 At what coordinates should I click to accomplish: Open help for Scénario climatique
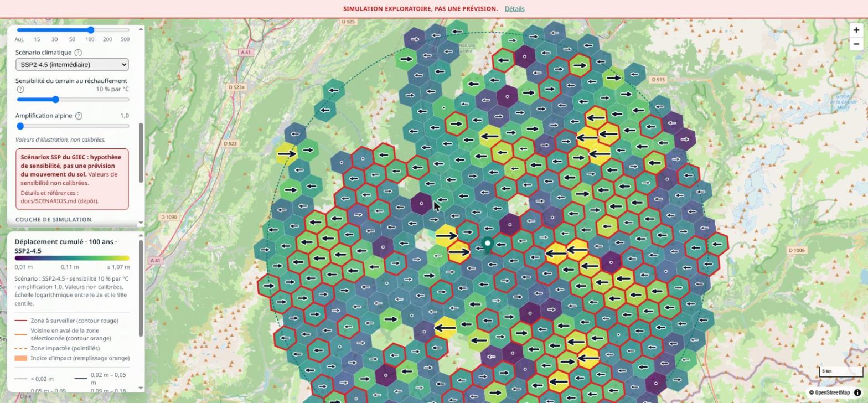(78, 53)
